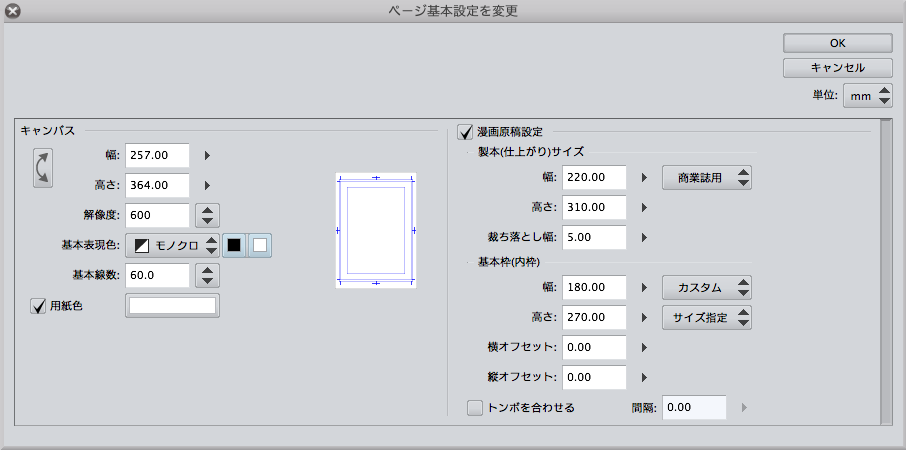Open the サイズ指定 dropdown
The image size is (906, 450).
[x=707, y=318]
